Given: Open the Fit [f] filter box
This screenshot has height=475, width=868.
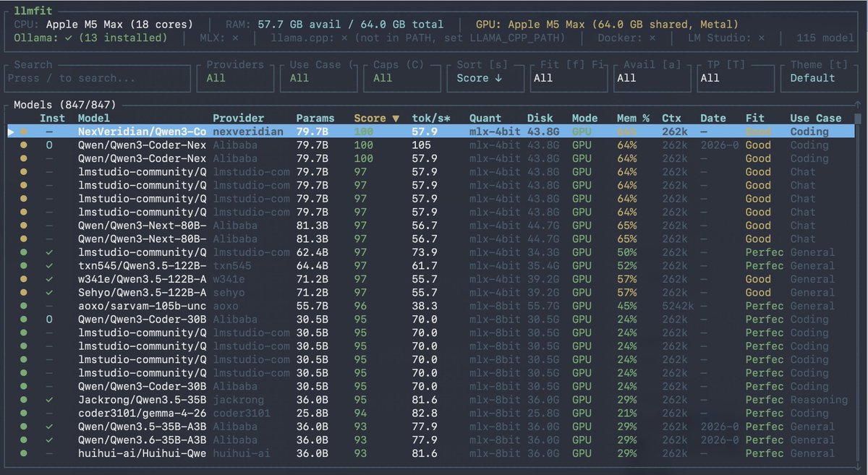Looking at the screenshot, I should [569, 77].
